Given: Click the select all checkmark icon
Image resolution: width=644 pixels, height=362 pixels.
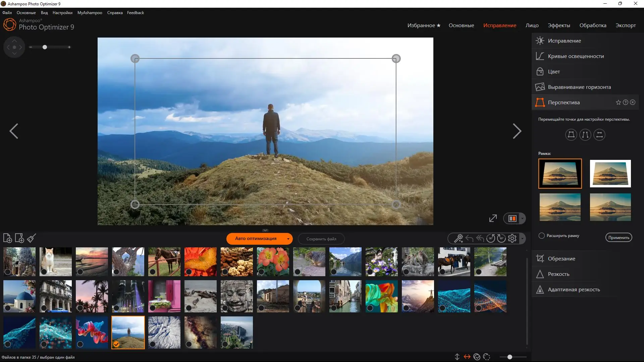Looking at the screenshot, I should (477, 357).
